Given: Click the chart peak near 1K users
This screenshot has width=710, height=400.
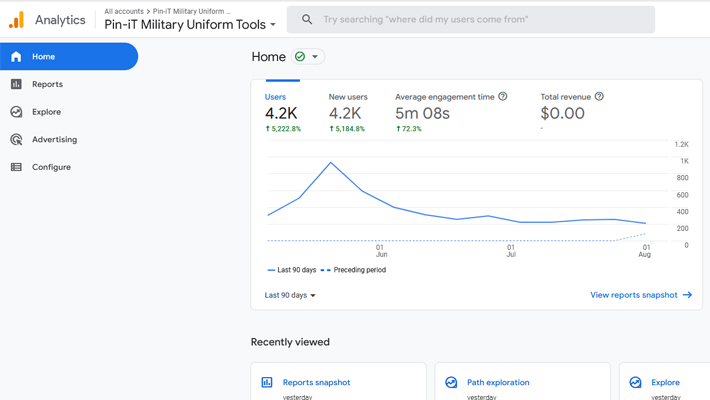Looking at the screenshot, I should [331, 163].
